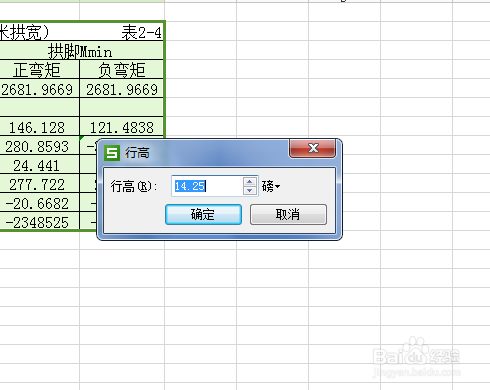Close the 行高 dialog
The width and height of the screenshot is (490, 390).
click(x=312, y=148)
